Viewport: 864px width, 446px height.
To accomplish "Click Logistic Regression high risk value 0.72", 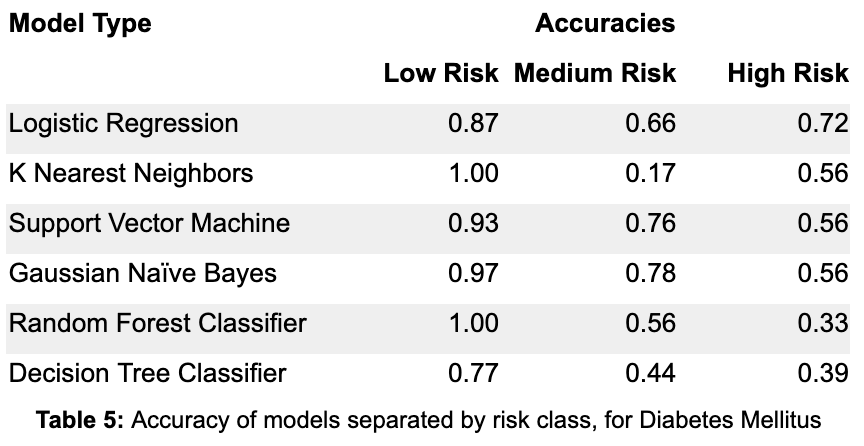I will pyautogui.click(x=823, y=123).
